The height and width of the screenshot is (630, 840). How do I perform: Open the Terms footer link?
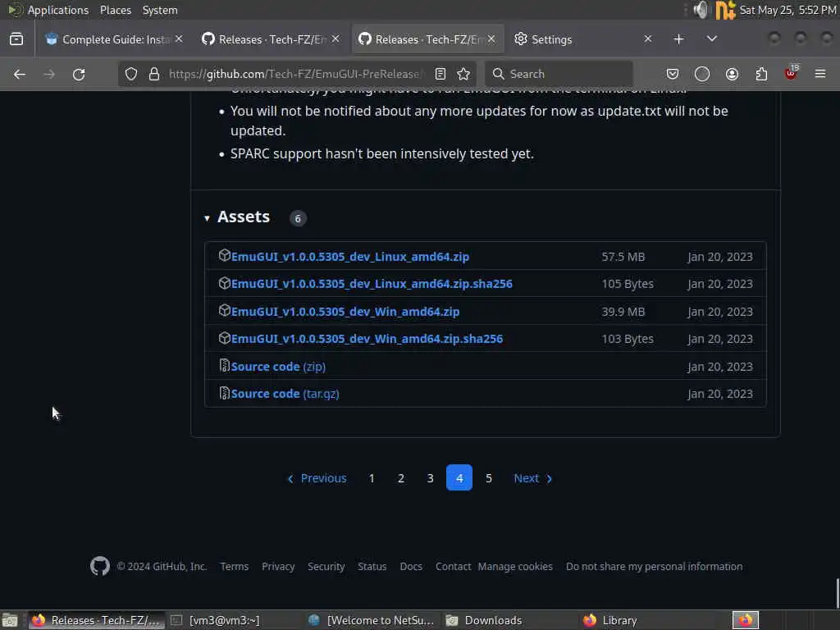[234, 566]
